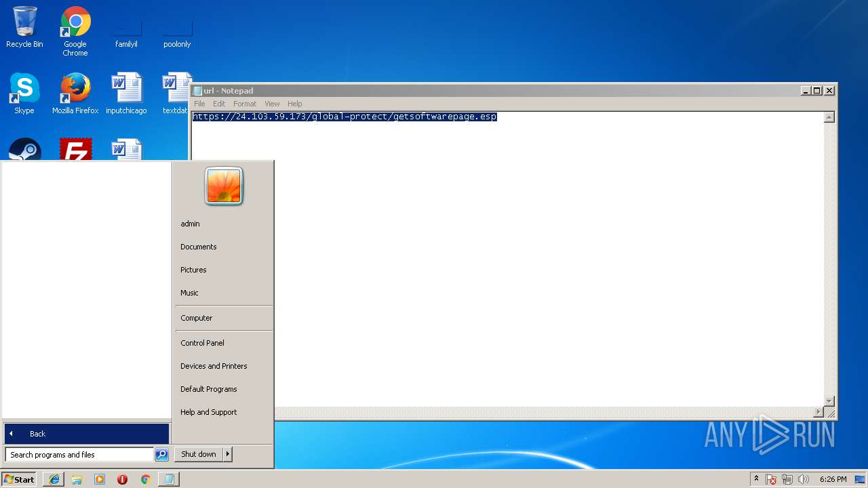Click Notepad vertical scrollbar down arrow
Screen dimensions: 868x488
point(829,401)
